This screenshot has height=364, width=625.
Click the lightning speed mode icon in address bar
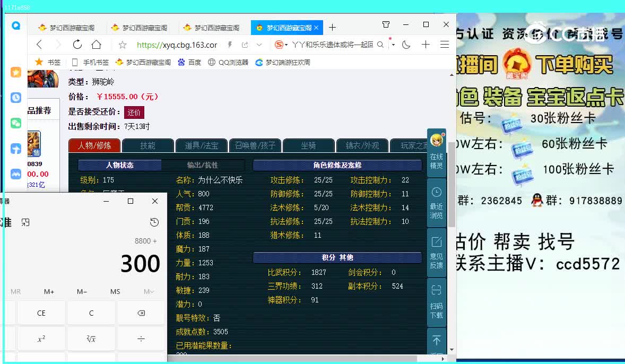pyautogui.click(x=230, y=45)
